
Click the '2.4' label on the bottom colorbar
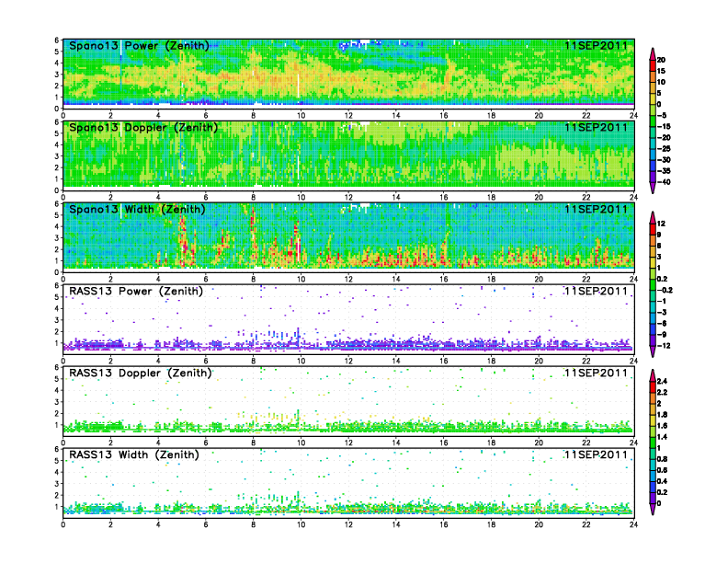(x=662, y=381)
